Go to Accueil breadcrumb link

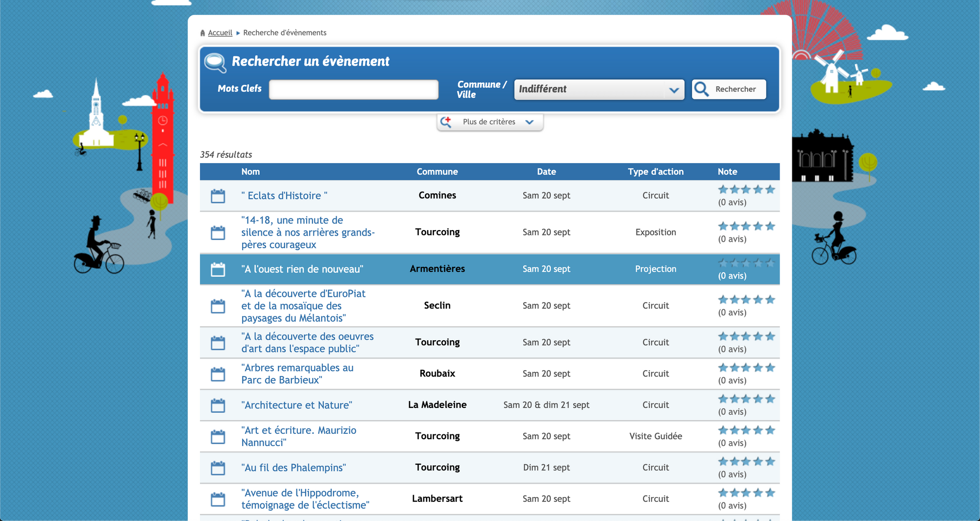tap(220, 33)
